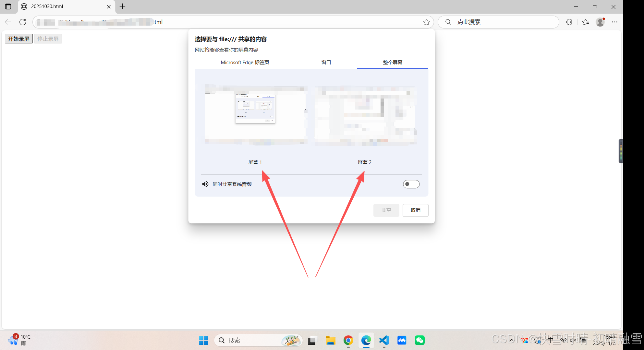Image resolution: width=644 pixels, height=350 pixels.
Task: Toggle 同时共享系统音频 switch on
Action: point(411,184)
